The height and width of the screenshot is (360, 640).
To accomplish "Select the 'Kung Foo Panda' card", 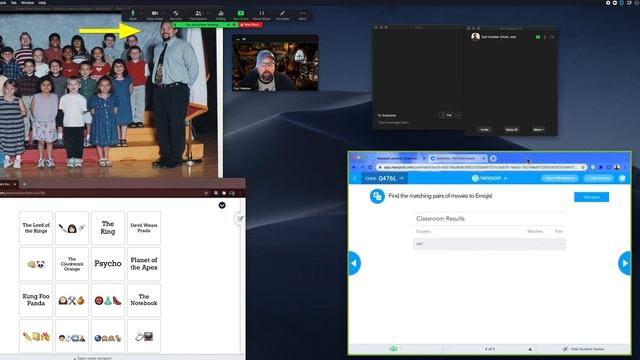I will 36,300.
